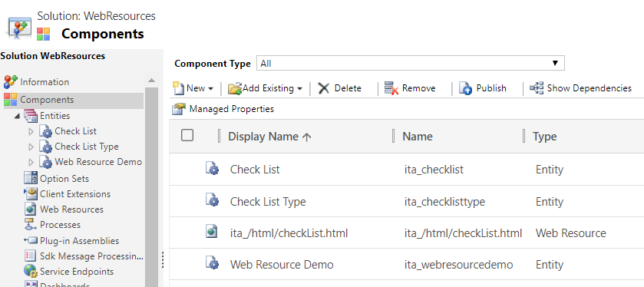Viewport: 644px width, 287px height.
Task: Select the Web Resource Demo grid row
Action: point(407,264)
